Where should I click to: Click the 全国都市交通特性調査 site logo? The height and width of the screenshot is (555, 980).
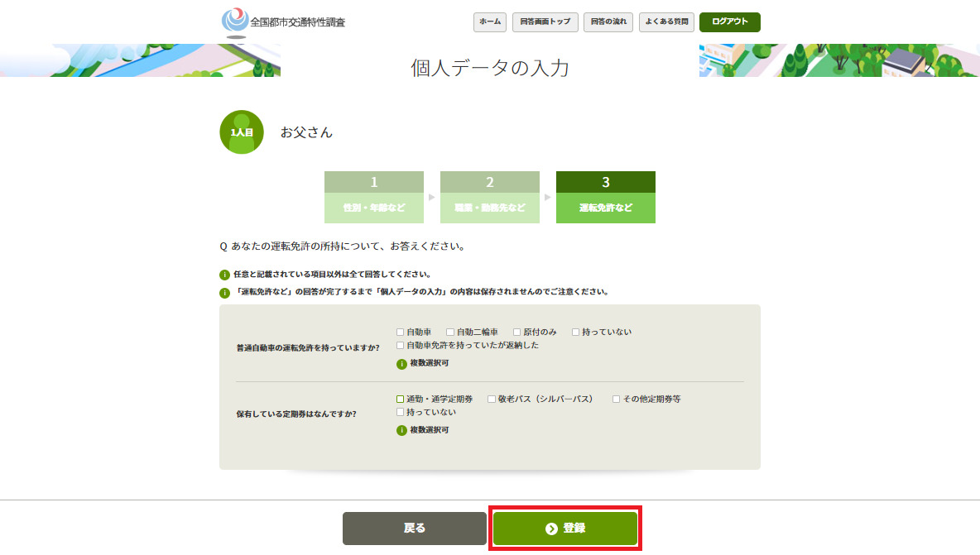283,22
